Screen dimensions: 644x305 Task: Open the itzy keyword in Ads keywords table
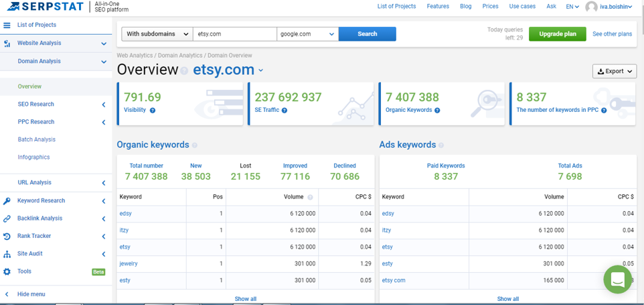(x=386, y=231)
